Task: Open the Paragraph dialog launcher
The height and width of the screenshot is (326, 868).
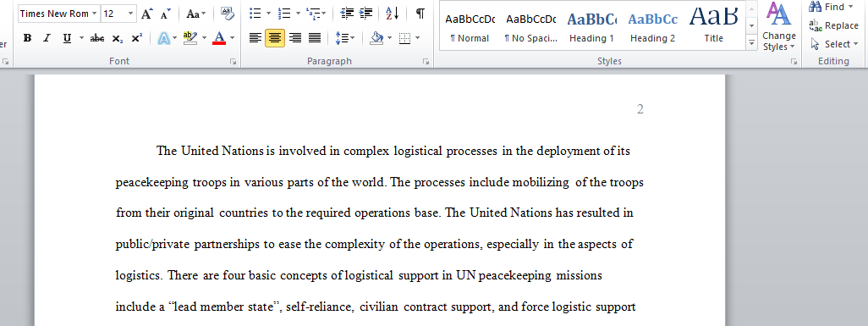Action: point(426,62)
